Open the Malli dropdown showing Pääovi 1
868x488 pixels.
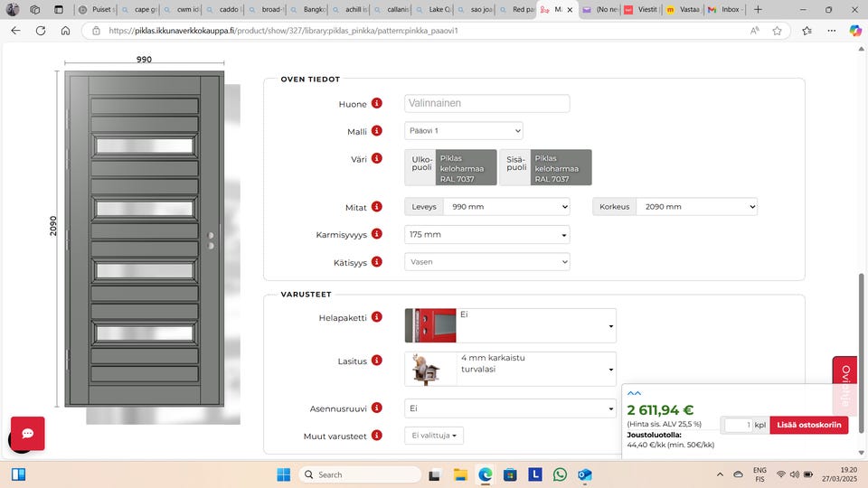[463, 131]
